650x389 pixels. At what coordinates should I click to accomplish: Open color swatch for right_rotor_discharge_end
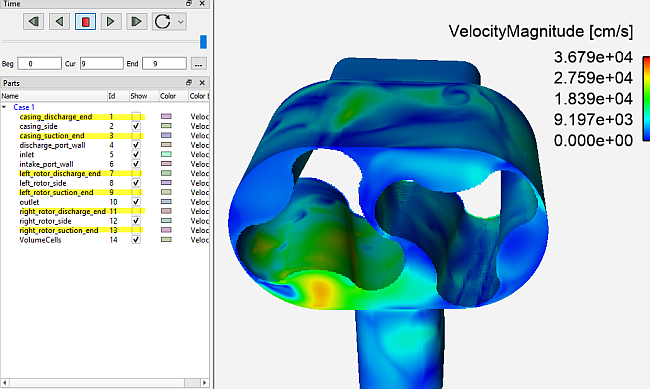pos(166,211)
